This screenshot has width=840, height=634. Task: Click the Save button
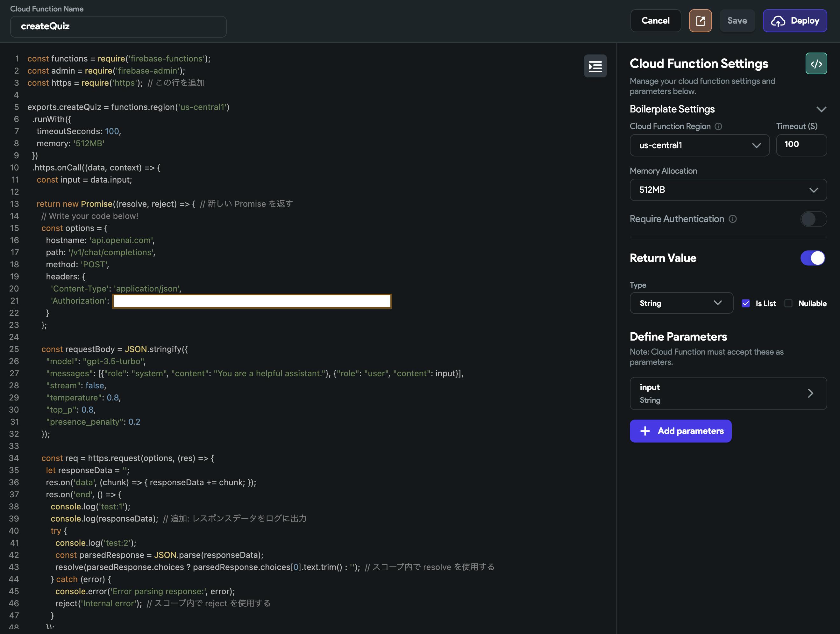(737, 21)
